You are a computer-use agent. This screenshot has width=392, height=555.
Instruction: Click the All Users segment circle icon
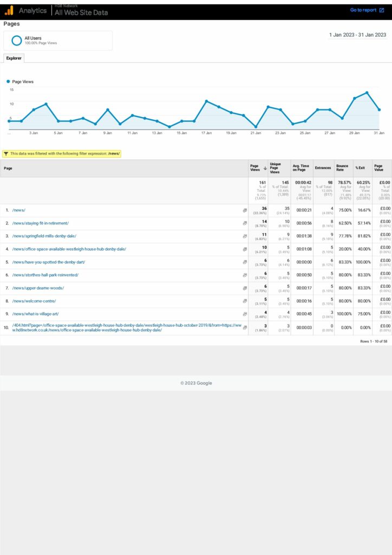tap(17, 40)
